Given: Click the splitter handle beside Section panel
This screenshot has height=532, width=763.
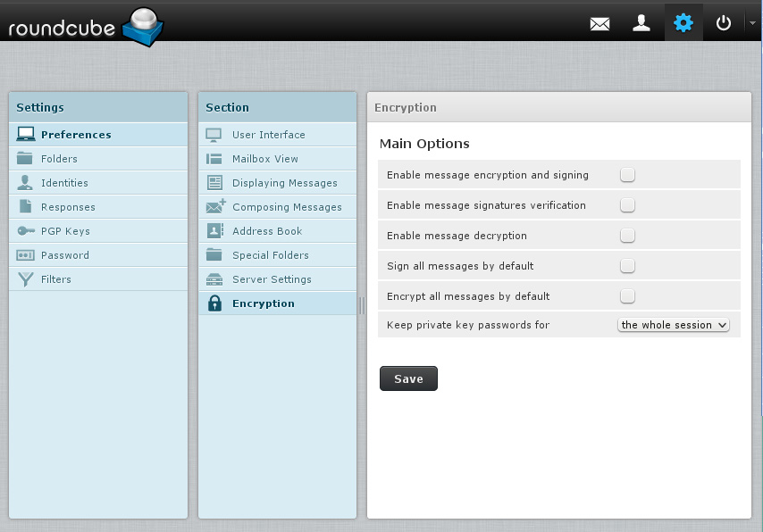Looking at the screenshot, I should tap(362, 305).
